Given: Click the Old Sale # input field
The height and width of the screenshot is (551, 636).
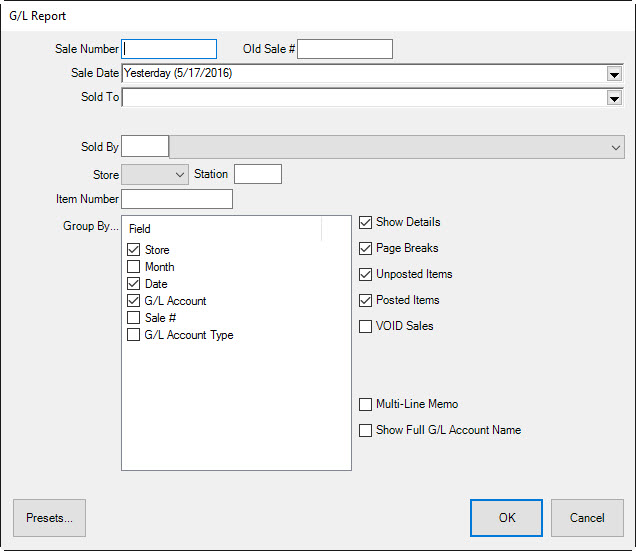Looking at the screenshot, I should [345, 49].
